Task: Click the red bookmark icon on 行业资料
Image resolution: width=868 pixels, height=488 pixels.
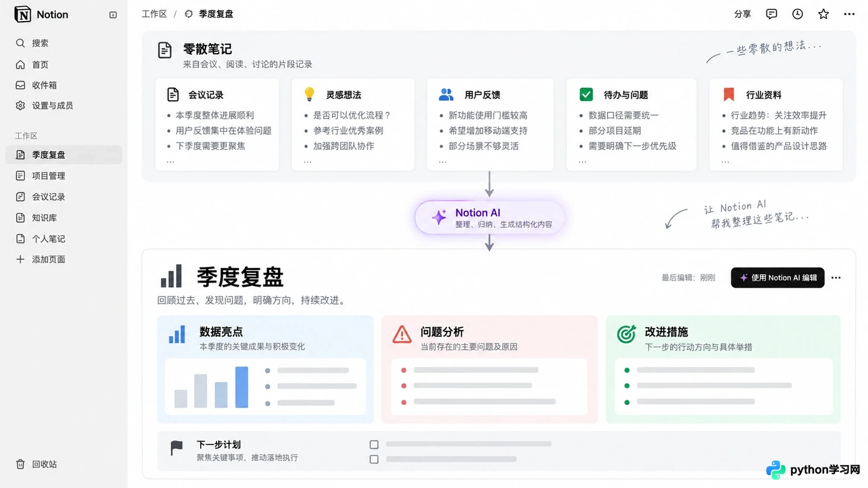Action: (729, 95)
